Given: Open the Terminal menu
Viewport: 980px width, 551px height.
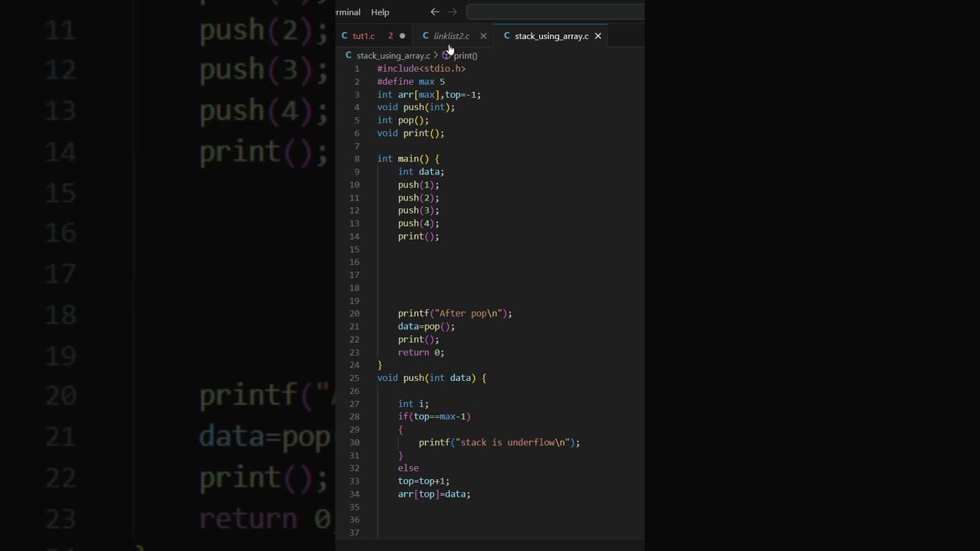Looking at the screenshot, I should (348, 12).
